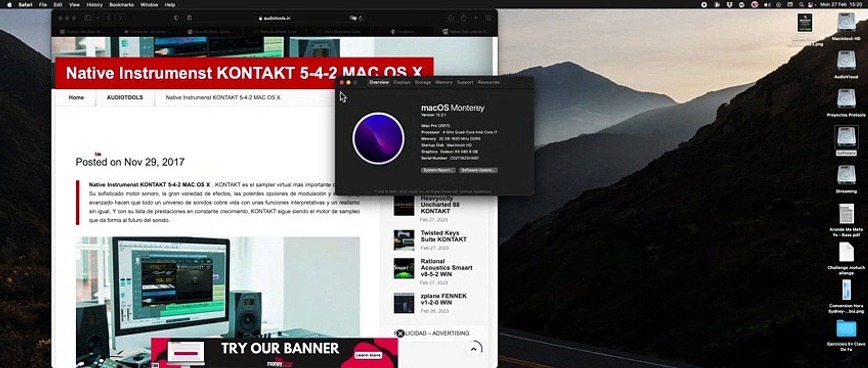
Task: Open Safari downloads button
Action: click(x=451, y=18)
